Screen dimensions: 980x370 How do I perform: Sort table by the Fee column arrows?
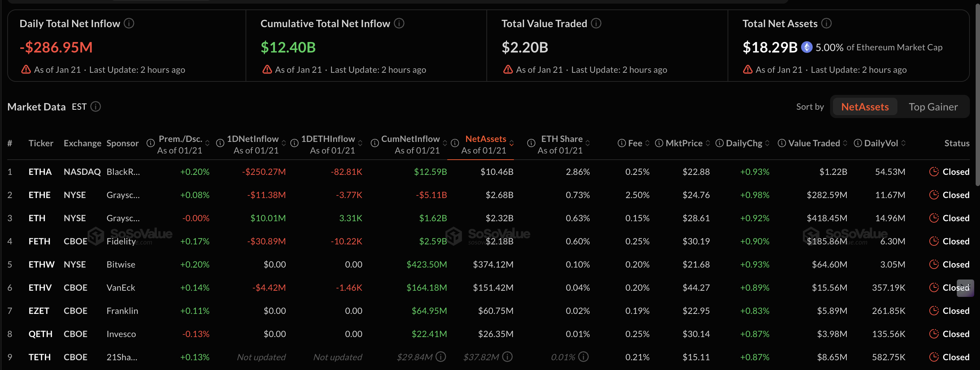click(648, 143)
